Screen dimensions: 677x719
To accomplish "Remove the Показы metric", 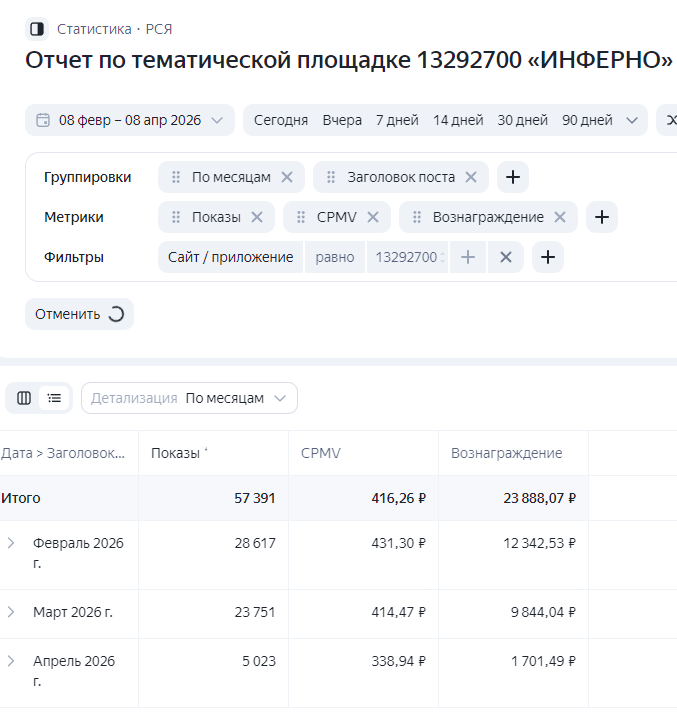I will (x=257, y=217).
